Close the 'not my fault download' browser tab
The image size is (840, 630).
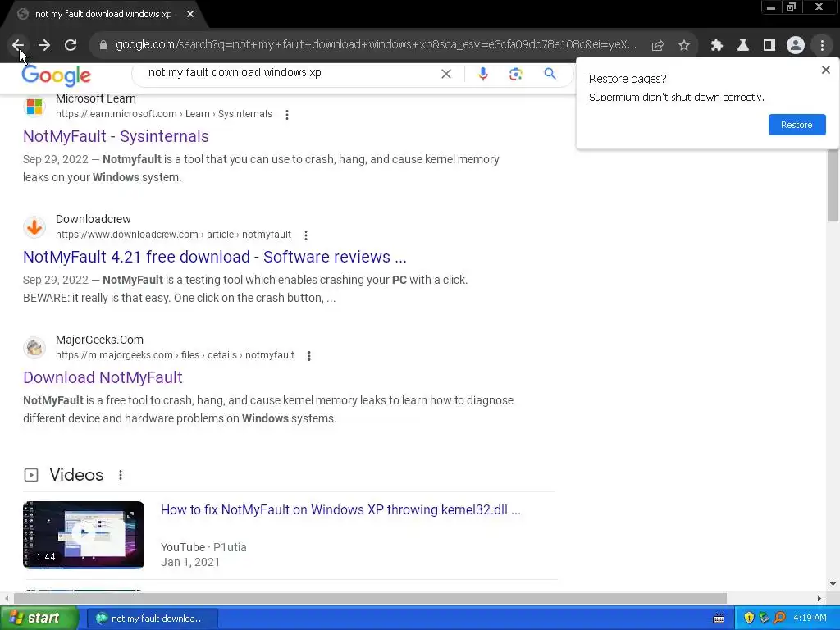[x=190, y=15]
